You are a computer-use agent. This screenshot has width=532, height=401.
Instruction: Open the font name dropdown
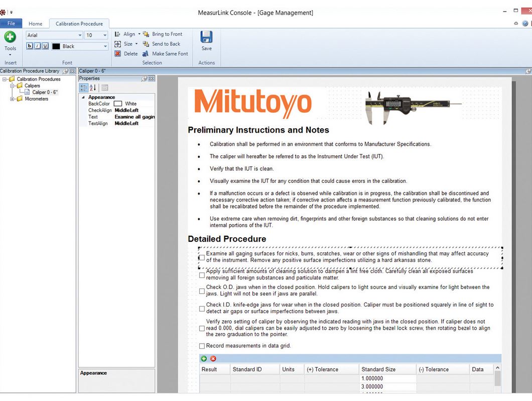79,35
